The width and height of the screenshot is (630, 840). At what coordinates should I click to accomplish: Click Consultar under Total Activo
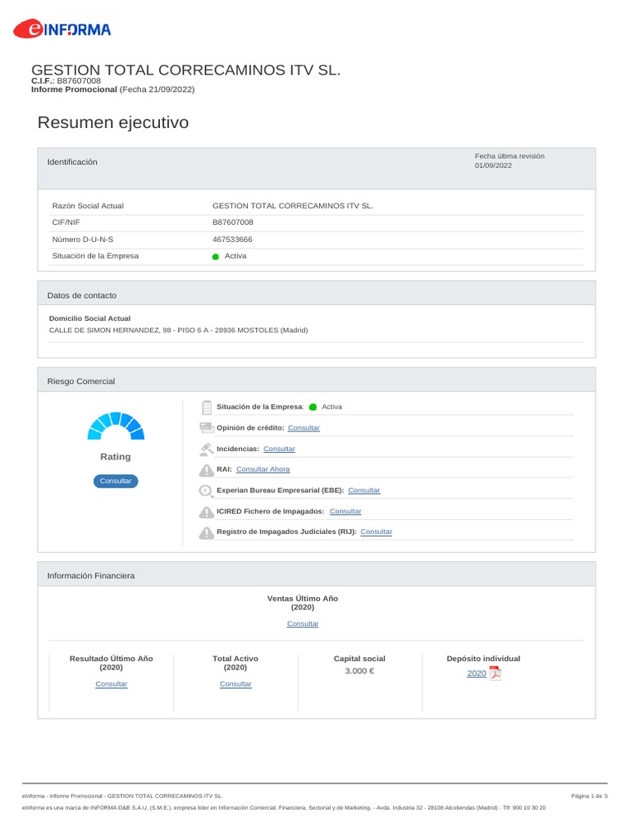(235, 684)
